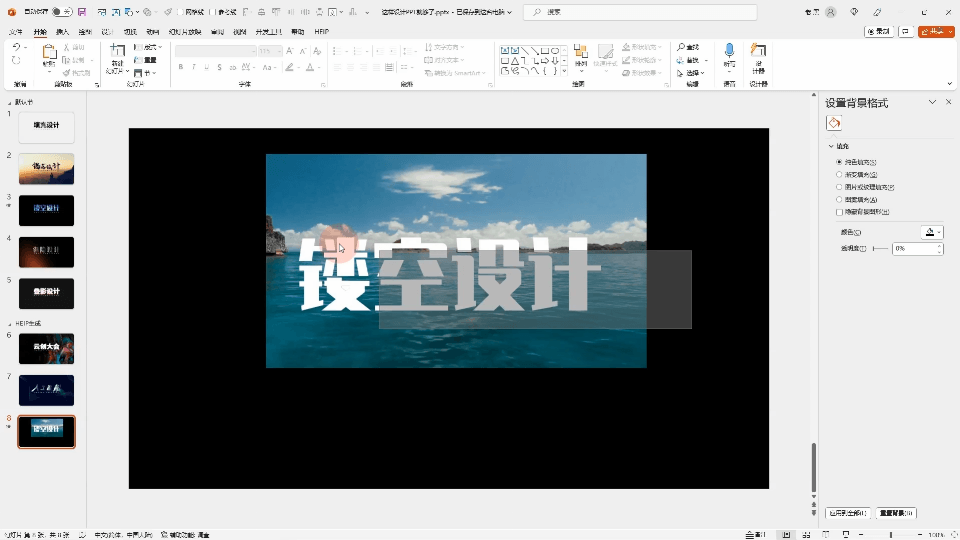Image resolution: width=960 pixels, height=540 pixels.
Task: Click the Increase Font Size icon
Action: pyautogui.click(x=290, y=51)
